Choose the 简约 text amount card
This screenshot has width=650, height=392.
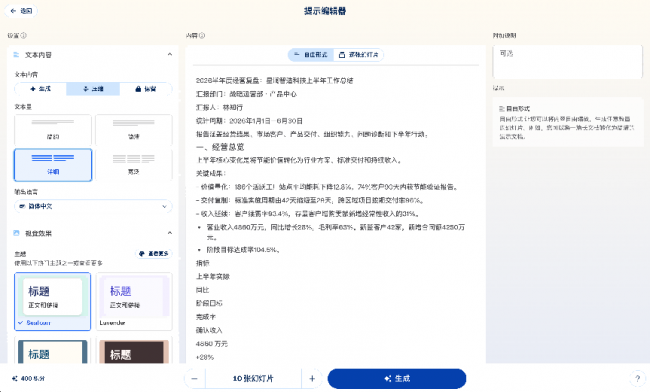pos(53,130)
